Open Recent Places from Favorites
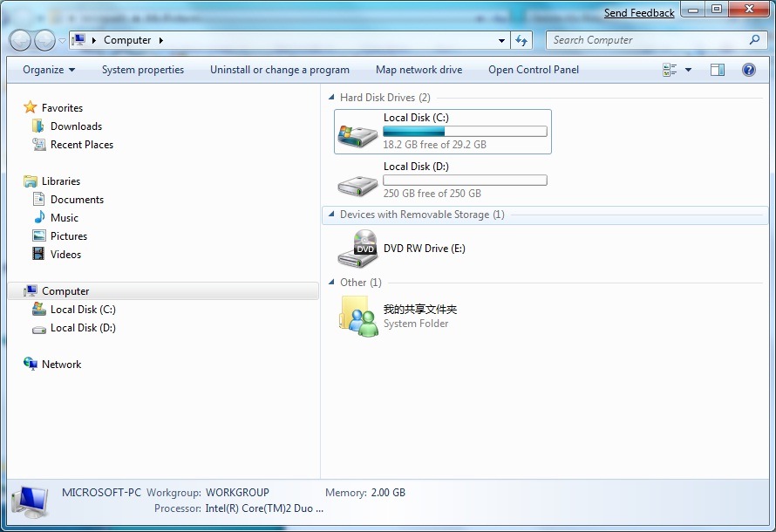The image size is (776, 532). (x=83, y=144)
